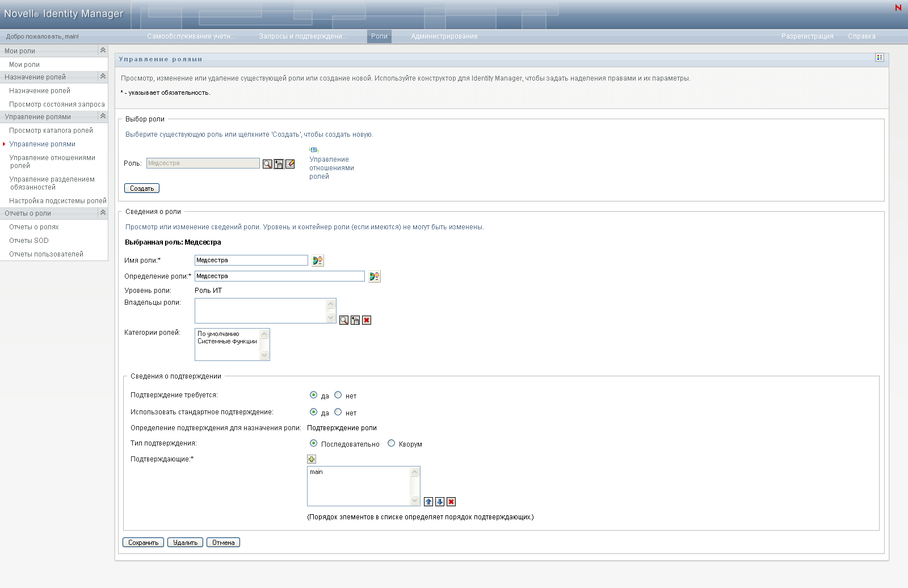Add an approver with green plus icon

pyautogui.click(x=312, y=459)
